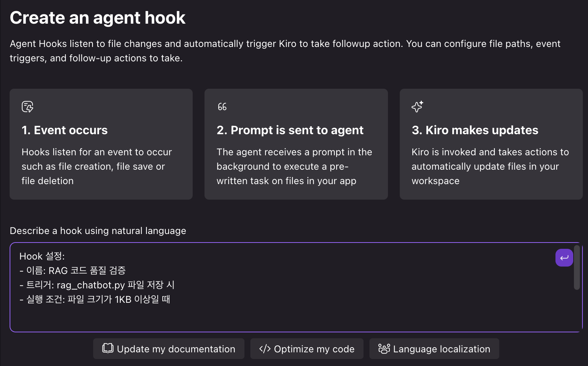The image size is (588, 366).
Task: Click the text area vertical scrollbar
Action: (577, 267)
